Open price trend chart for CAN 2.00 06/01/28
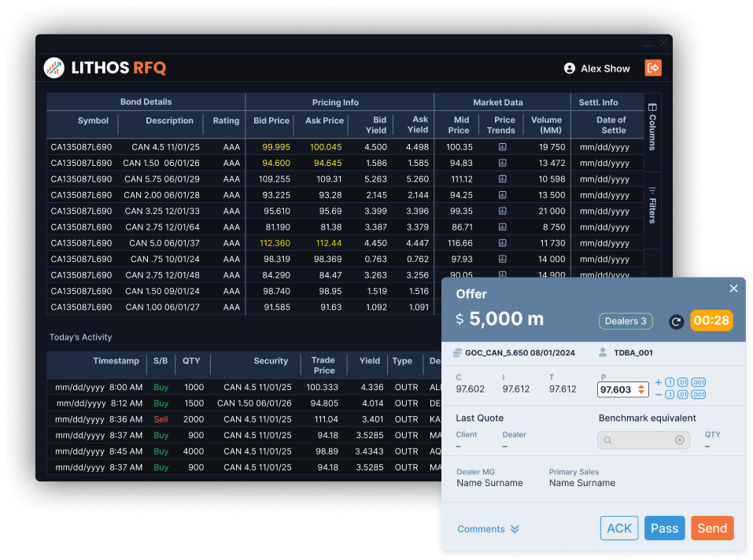 (x=502, y=195)
